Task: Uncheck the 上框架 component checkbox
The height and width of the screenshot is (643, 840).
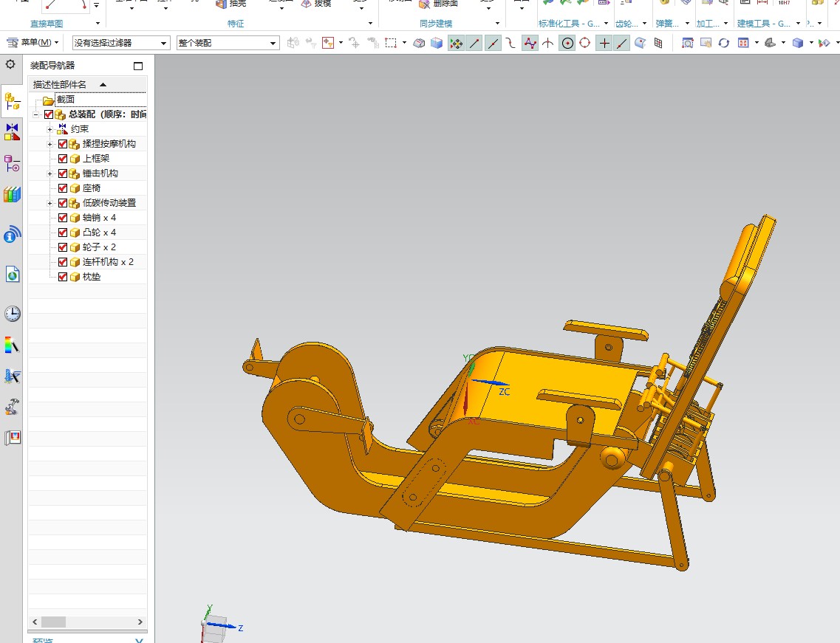Action: click(x=63, y=159)
